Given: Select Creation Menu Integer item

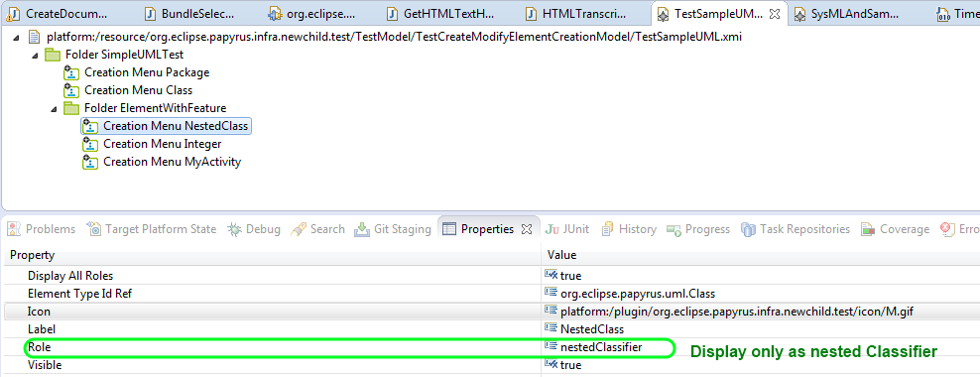Looking at the screenshot, I should coord(163,145).
